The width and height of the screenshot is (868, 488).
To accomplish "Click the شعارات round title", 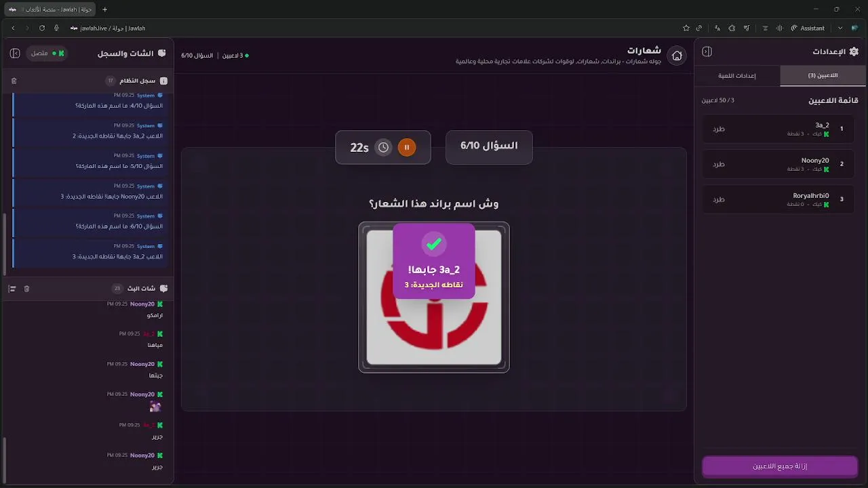I will coord(644,51).
